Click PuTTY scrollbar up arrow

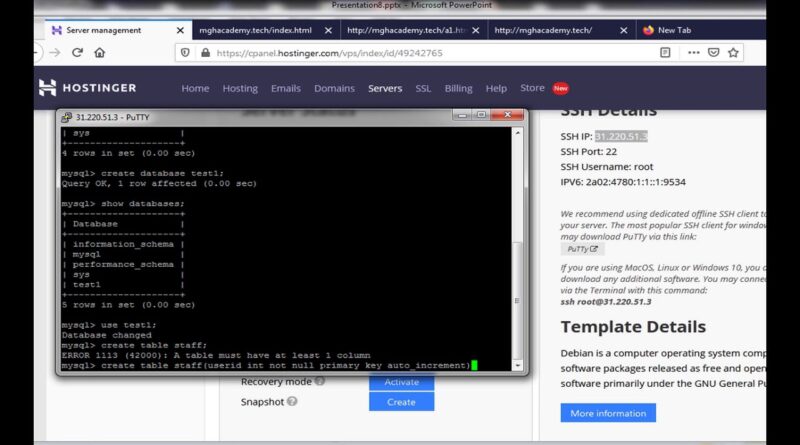point(517,133)
